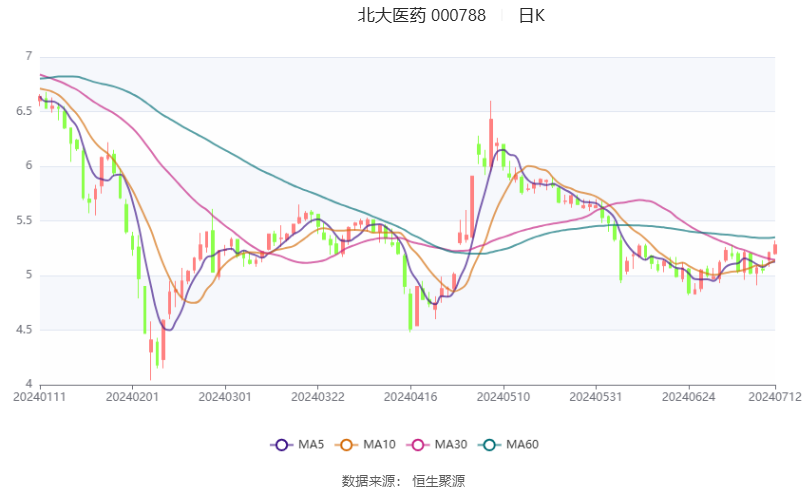This screenshot has height=491, width=807.
Task: Select the 日K period label
Action: coord(532,15)
